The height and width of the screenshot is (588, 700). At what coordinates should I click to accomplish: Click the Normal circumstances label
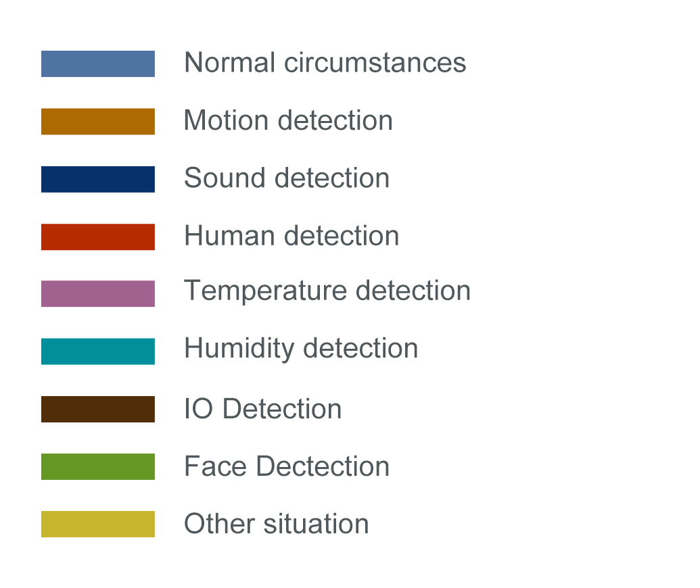click(x=325, y=62)
